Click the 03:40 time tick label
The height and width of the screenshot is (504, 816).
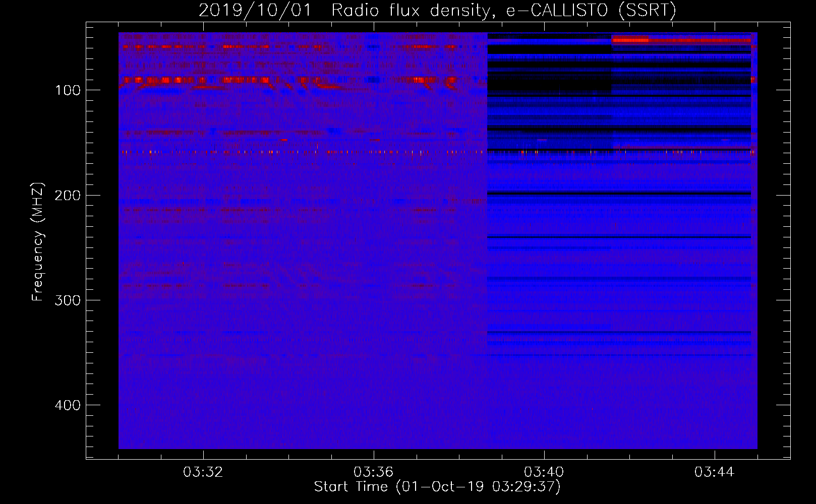tap(544, 472)
